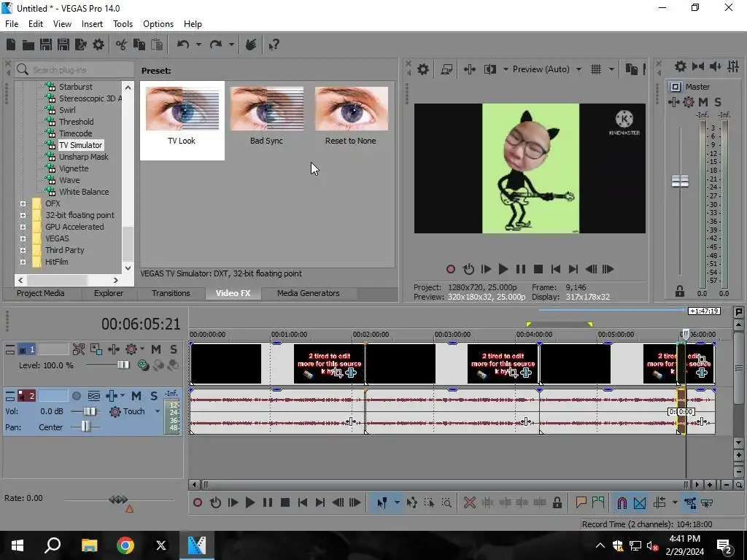
Task: Click the Save icon in main toolbar
Action: pos(46,44)
